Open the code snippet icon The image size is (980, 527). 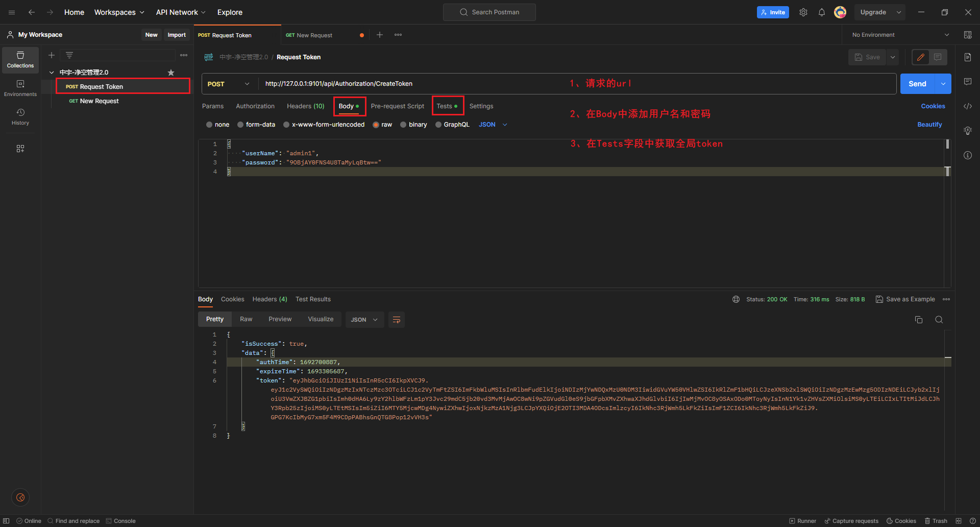point(968,106)
